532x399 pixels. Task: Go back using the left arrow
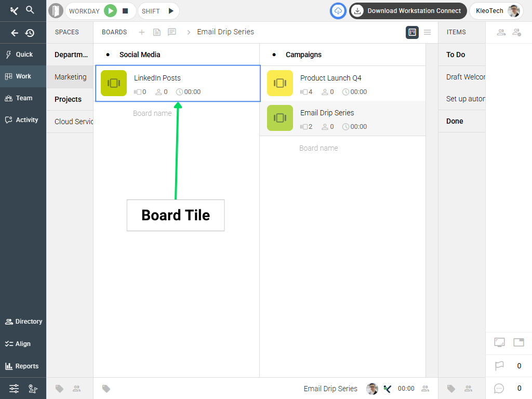[x=15, y=33]
